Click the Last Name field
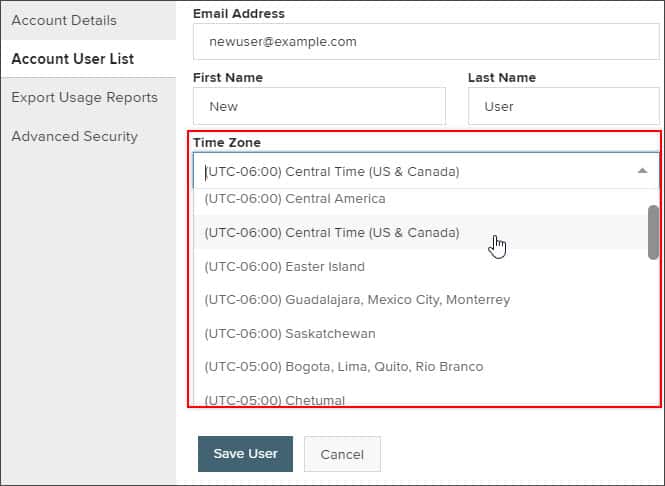This screenshot has width=665, height=486. (x=564, y=106)
